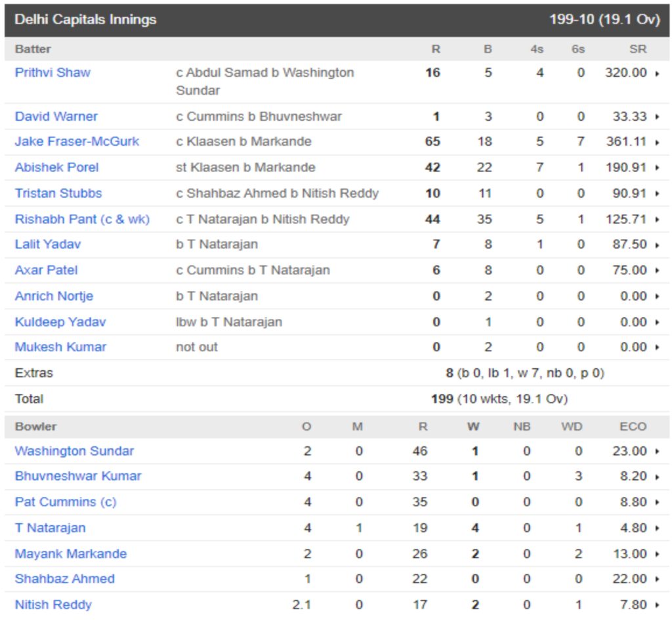
Task: Expand Pat Cummins bowling row arrow
Action: [658, 502]
